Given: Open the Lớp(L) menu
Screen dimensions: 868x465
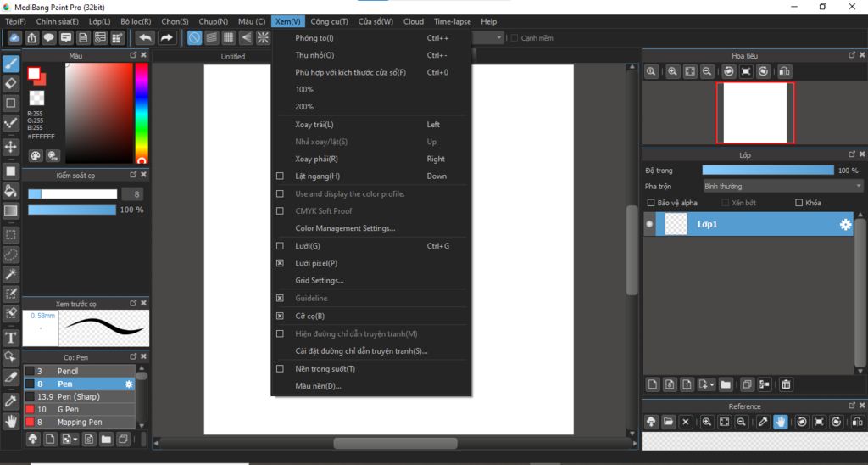Looking at the screenshot, I should pyautogui.click(x=100, y=21).
